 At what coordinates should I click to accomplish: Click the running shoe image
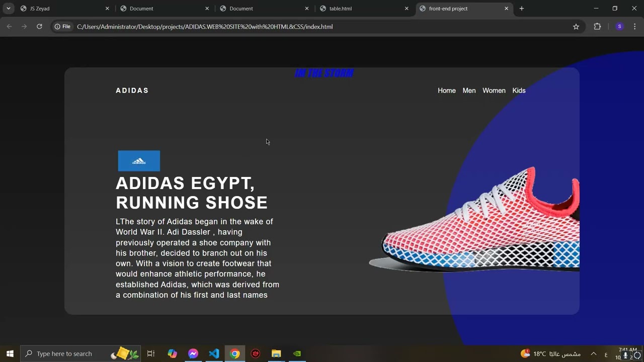pyautogui.click(x=474, y=220)
